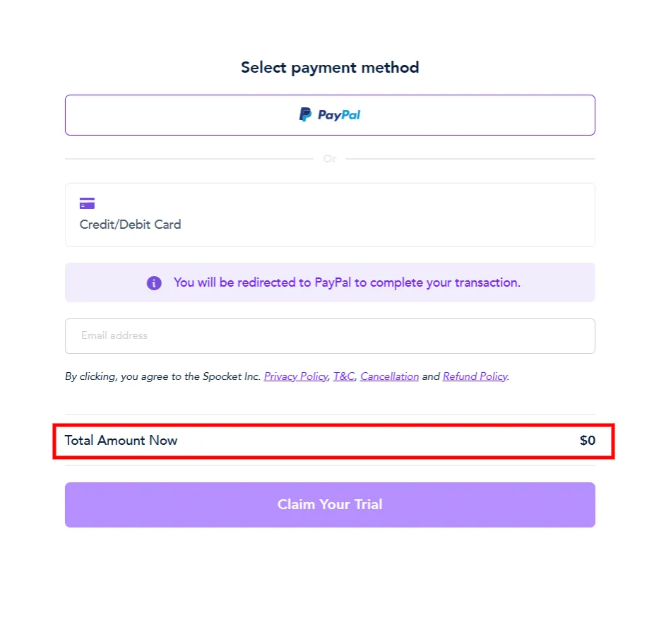Click the credit card icon
This screenshot has height=644, width=666.
[x=87, y=203]
